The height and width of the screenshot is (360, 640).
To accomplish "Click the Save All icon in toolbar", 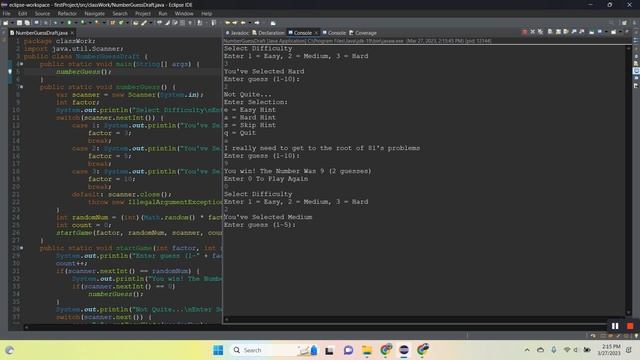I will pyautogui.click(x=27, y=23).
